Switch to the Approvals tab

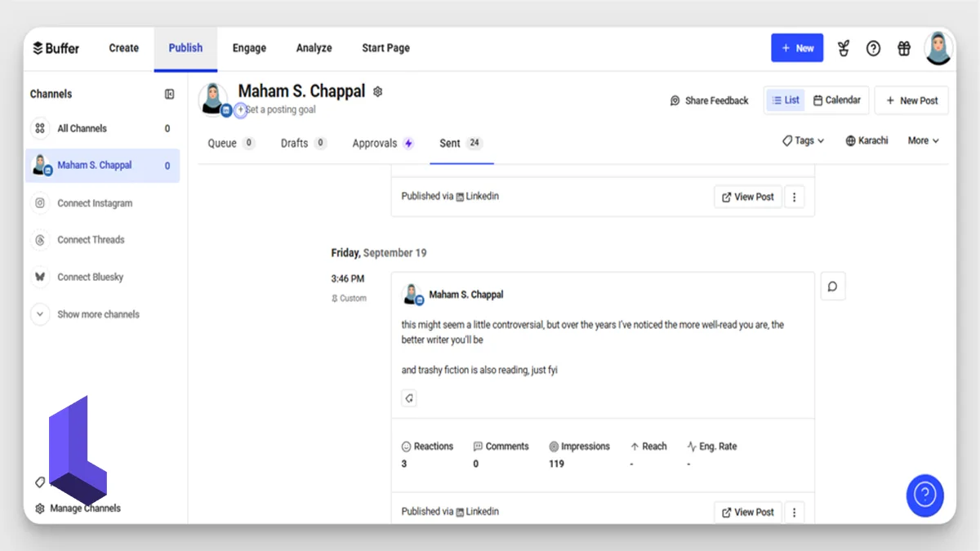pyautogui.click(x=378, y=143)
